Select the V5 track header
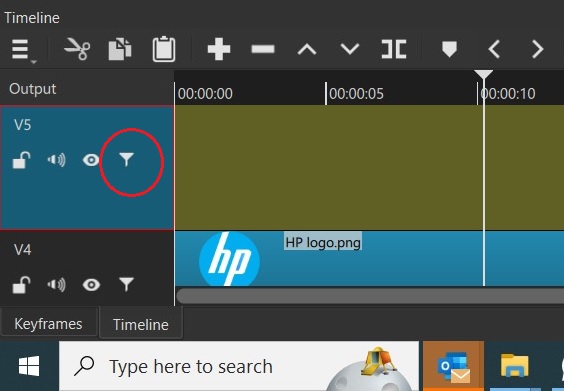Screen dimensions: 564x391 coord(87,168)
